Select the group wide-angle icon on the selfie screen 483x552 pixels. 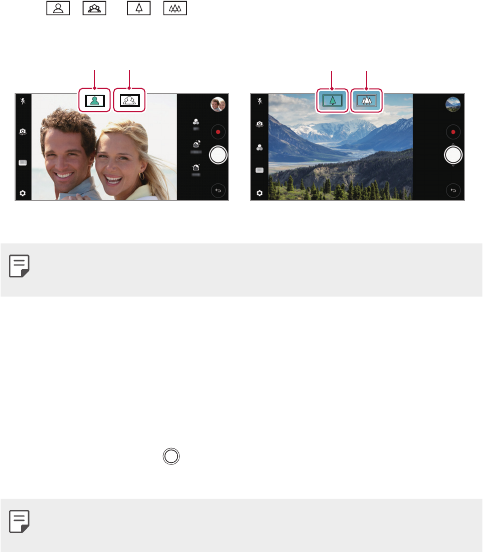tap(130, 101)
